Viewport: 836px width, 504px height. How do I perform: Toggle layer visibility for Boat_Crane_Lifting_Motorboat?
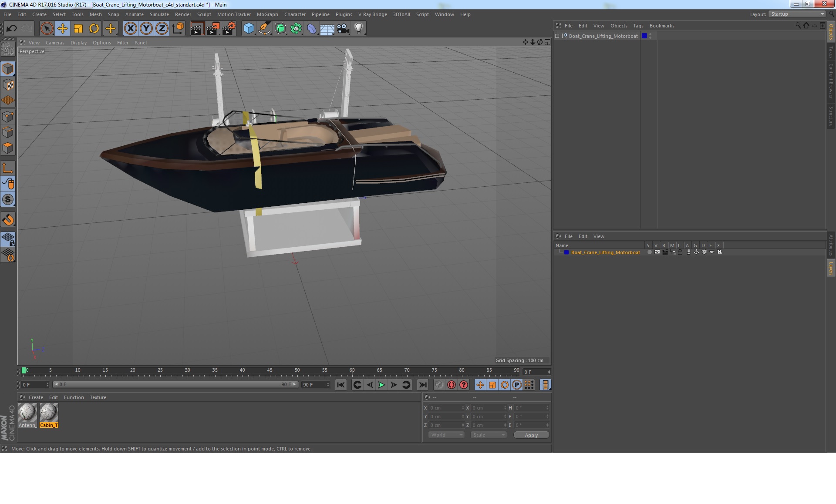pos(657,252)
